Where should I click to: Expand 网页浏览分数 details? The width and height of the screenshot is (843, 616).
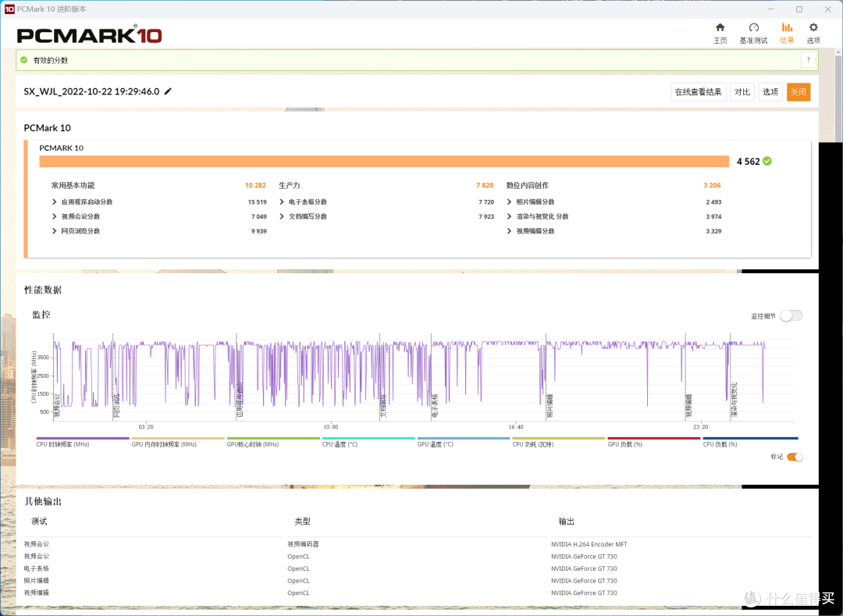click(x=55, y=231)
